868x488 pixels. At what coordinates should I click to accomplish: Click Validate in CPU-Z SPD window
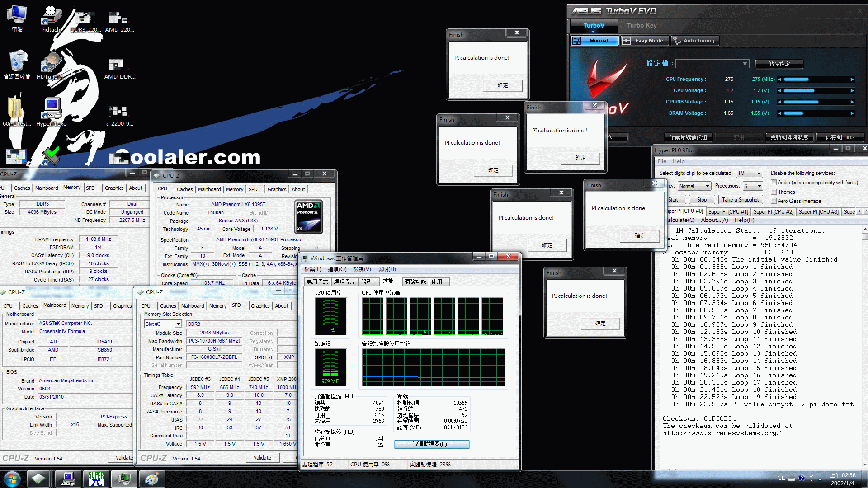262,458
